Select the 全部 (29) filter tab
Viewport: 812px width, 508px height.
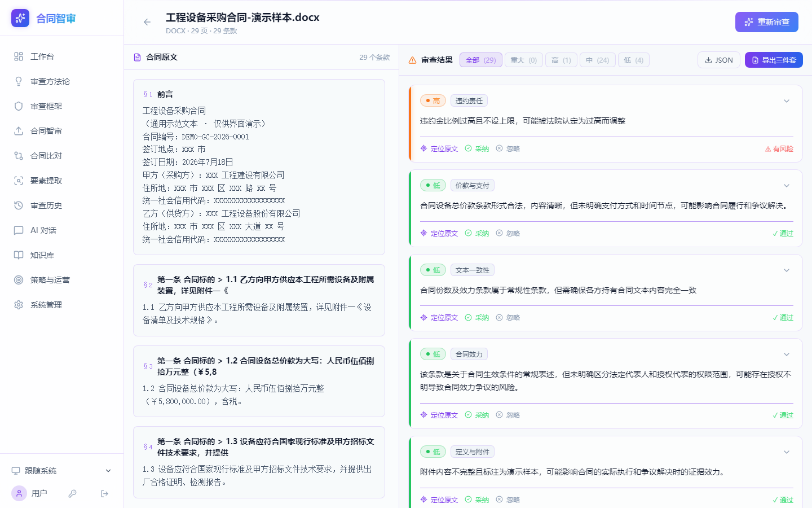click(481, 60)
